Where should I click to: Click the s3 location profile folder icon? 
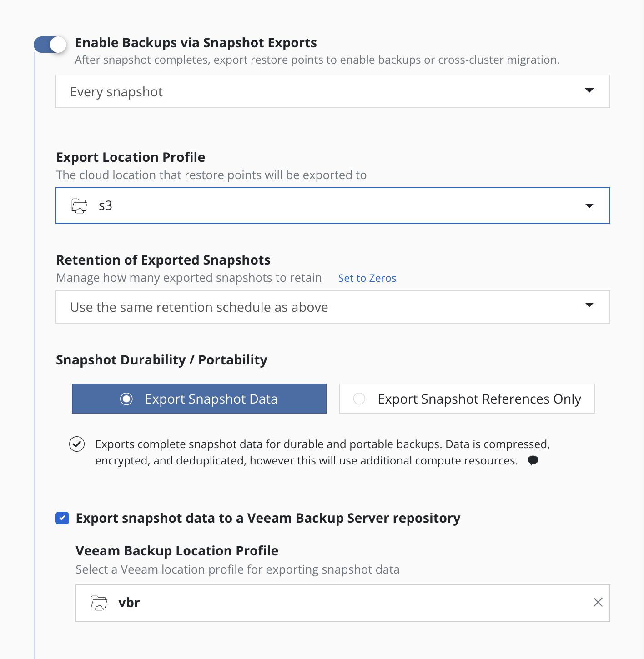(x=80, y=206)
